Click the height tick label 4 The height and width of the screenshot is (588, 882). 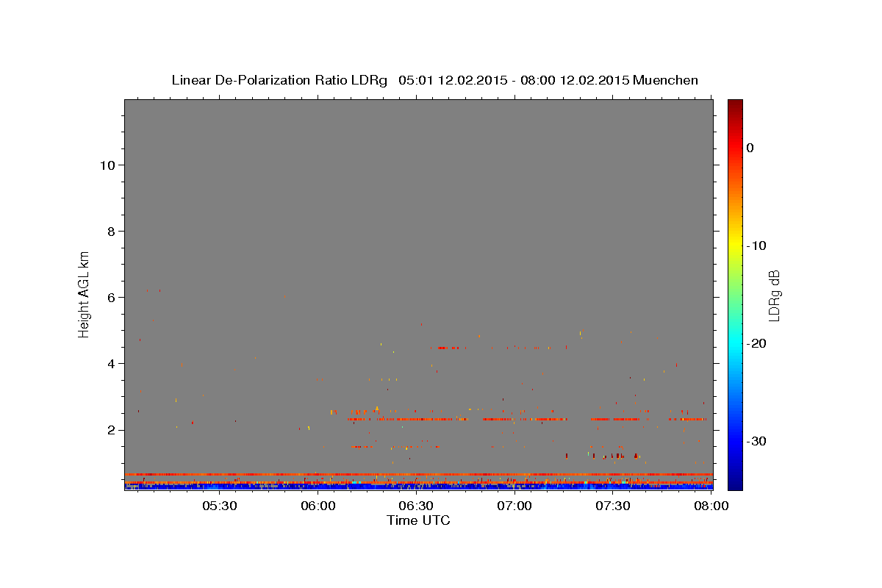click(112, 363)
